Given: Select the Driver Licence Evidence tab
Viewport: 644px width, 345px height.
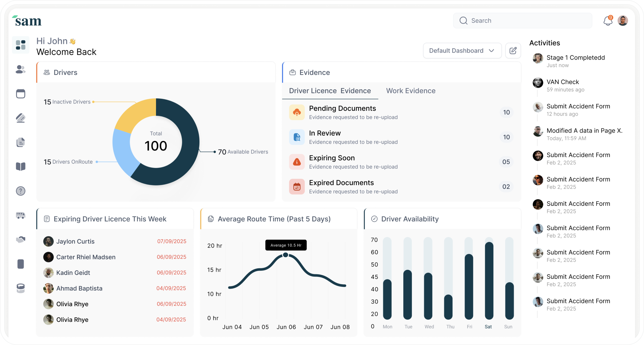Looking at the screenshot, I should pyautogui.click(x=330, y=91).
